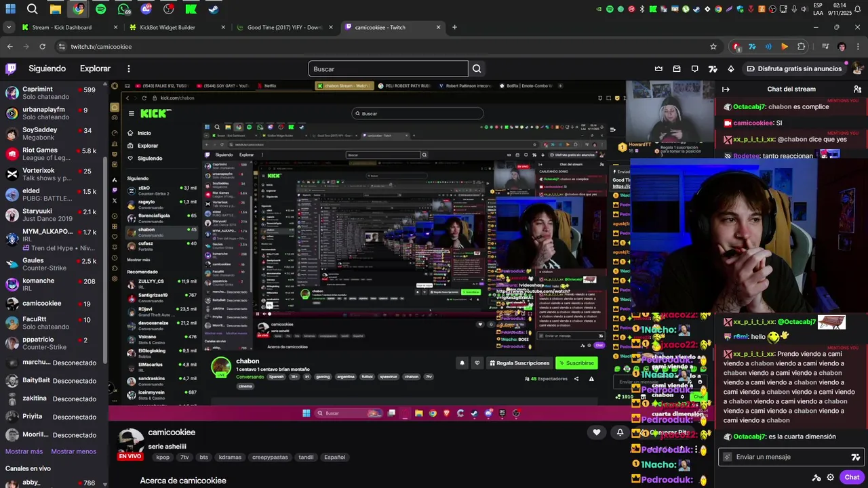Open the Chrome profile avatar
This screenshot has height=488, width=868.
point(842,46)
